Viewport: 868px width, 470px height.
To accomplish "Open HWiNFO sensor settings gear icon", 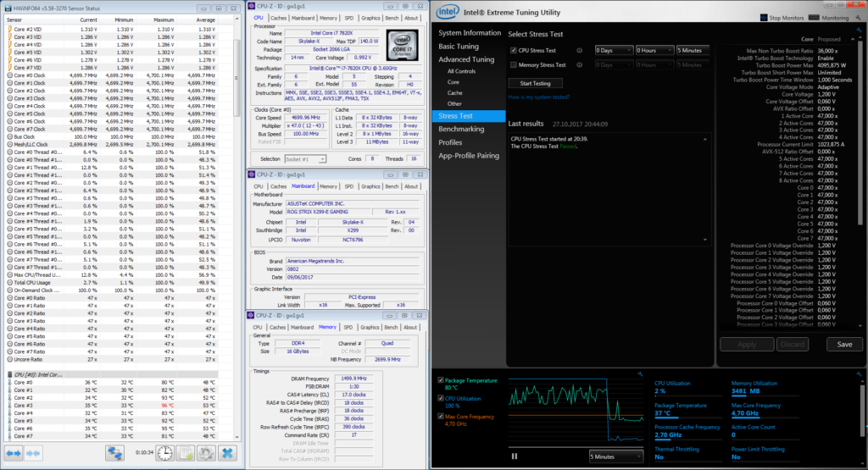I will [x=206, y=453].
